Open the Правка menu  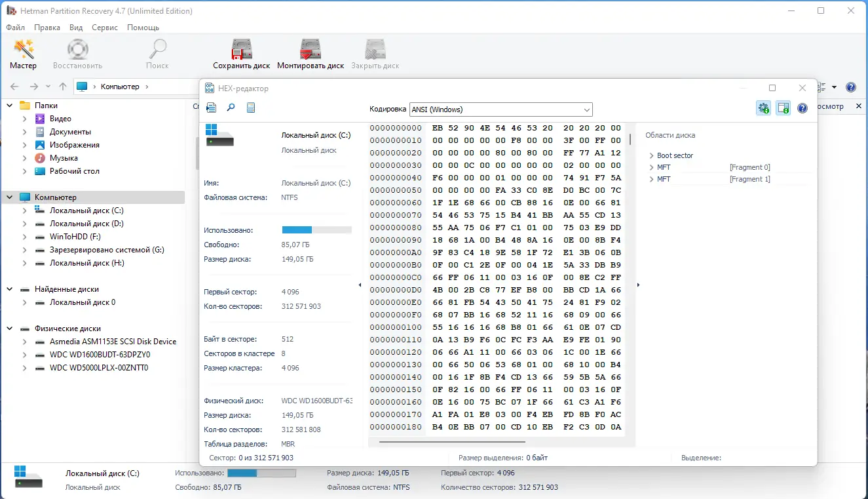pos(47,28)
